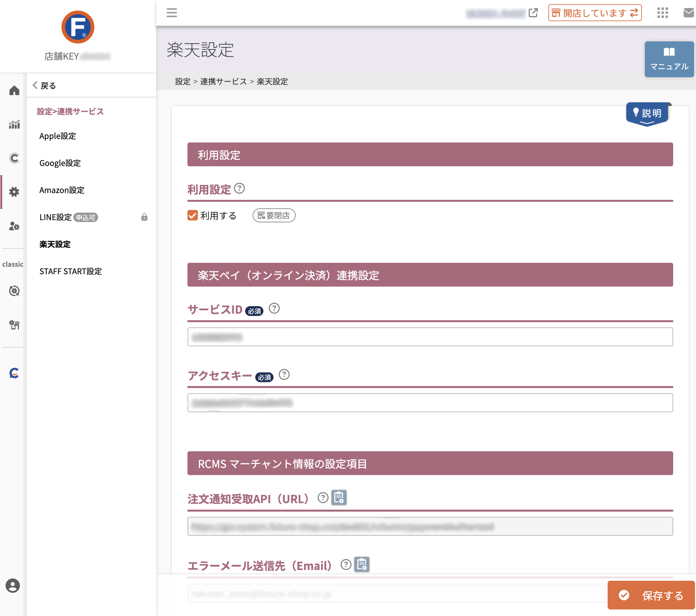This screenshot has height=616, width=696.
Task: Go to the home icon in sidebar
Action: pos(14,90)
